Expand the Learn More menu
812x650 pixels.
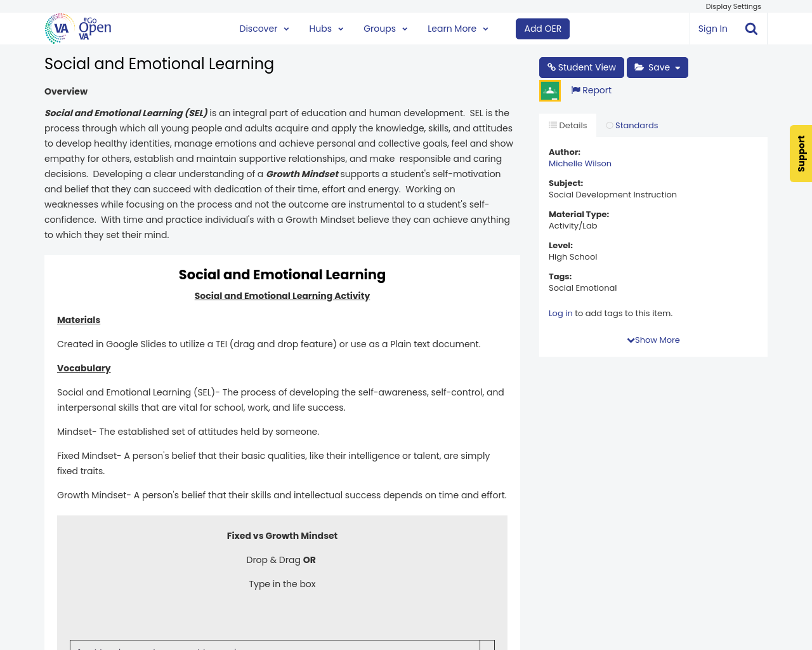457,28
